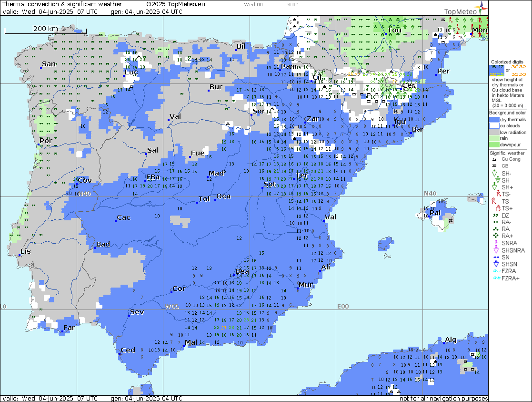Click the Tol (Toledo) city label
This screenshot has width=532, height=402.
(x=204, y=199)
